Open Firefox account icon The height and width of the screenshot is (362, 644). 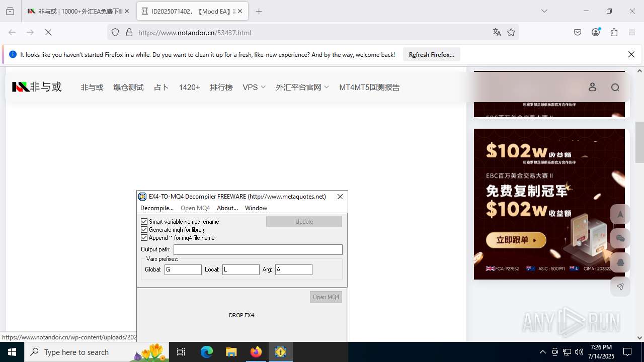point(596,32)
